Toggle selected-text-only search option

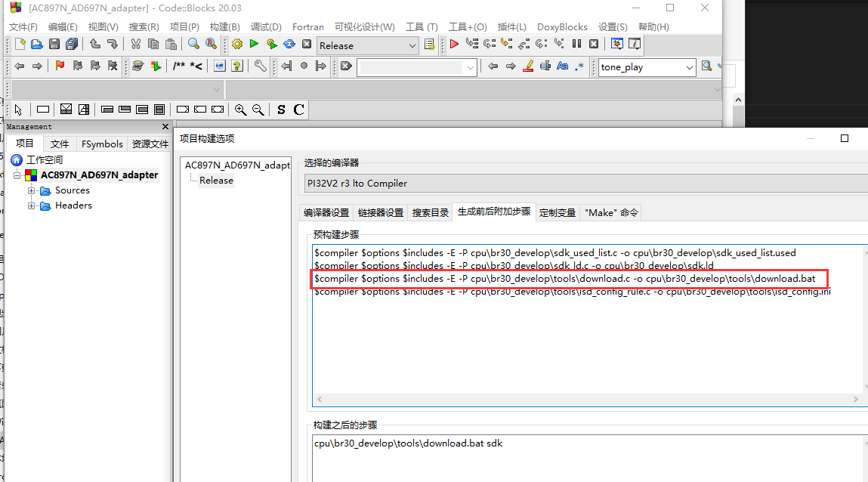pyautogui.click(x=545, y=66)
